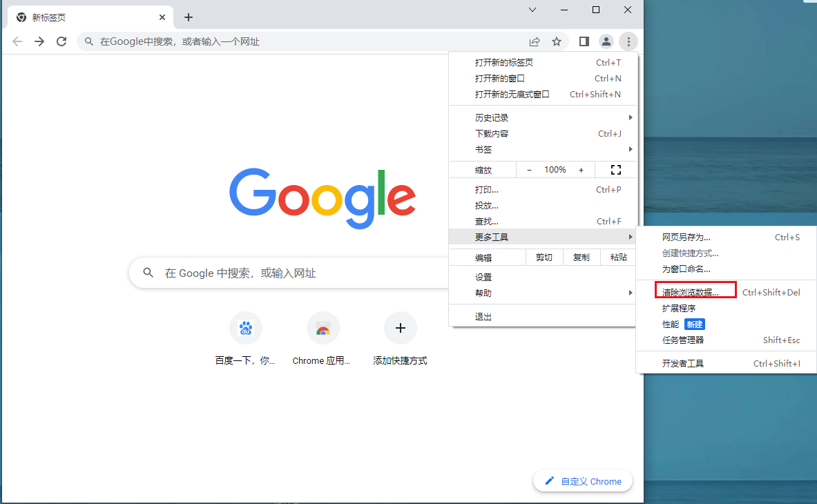Open the tab search chevron in title bar

pyautogui.click(x=532, y=10)
